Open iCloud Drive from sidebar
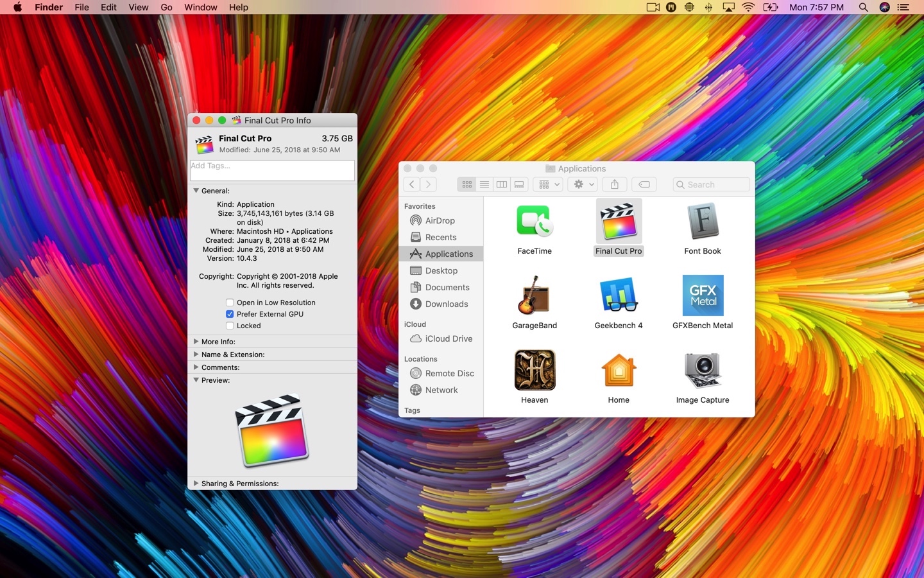Screen dimensions: 924x578 click(447, 338)
